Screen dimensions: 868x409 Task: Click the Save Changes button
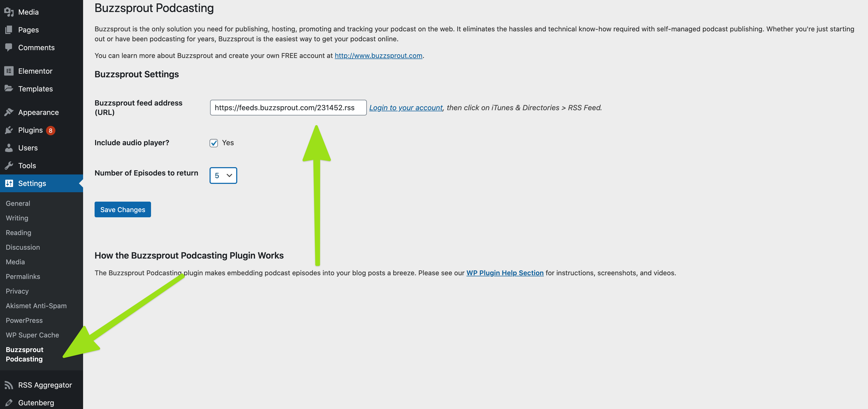[122, 209]
